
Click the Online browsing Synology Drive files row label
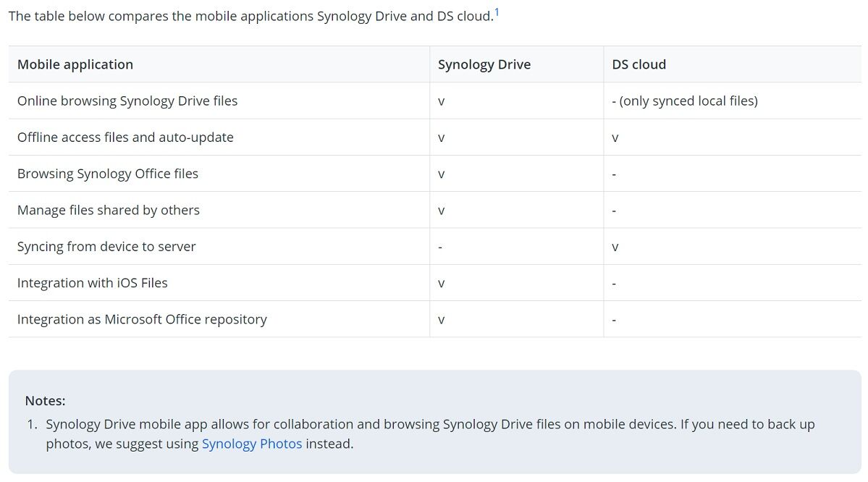tap(127, 101)
